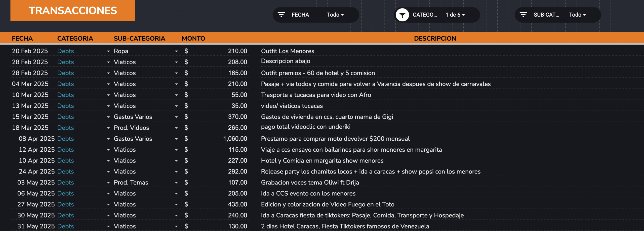The image size is (644, 231).
Task: Click description 'Release party los chamitos locos'
Action: coord(371,171)
